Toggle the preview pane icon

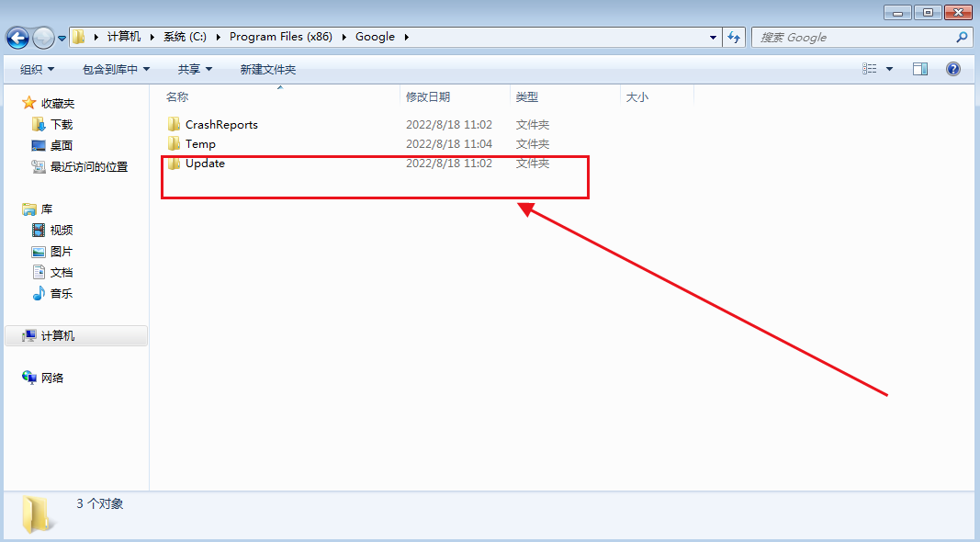(920, 69)
